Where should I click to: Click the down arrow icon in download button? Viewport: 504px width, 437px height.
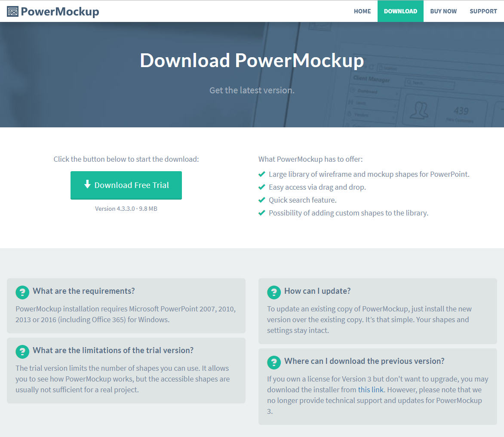click(87, 184)
